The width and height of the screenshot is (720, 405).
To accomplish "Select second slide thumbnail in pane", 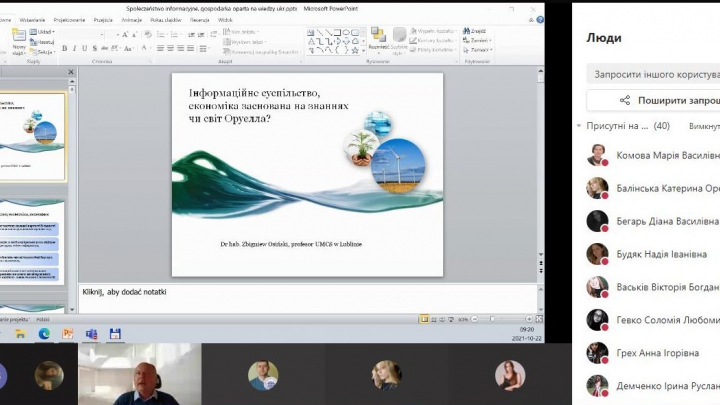I will 32,242.
